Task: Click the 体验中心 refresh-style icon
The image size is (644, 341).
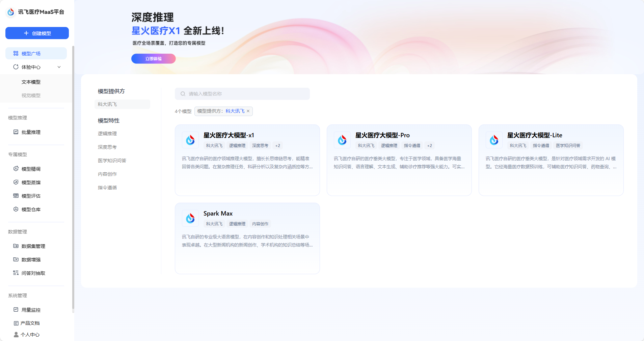Action: point(16,67)
